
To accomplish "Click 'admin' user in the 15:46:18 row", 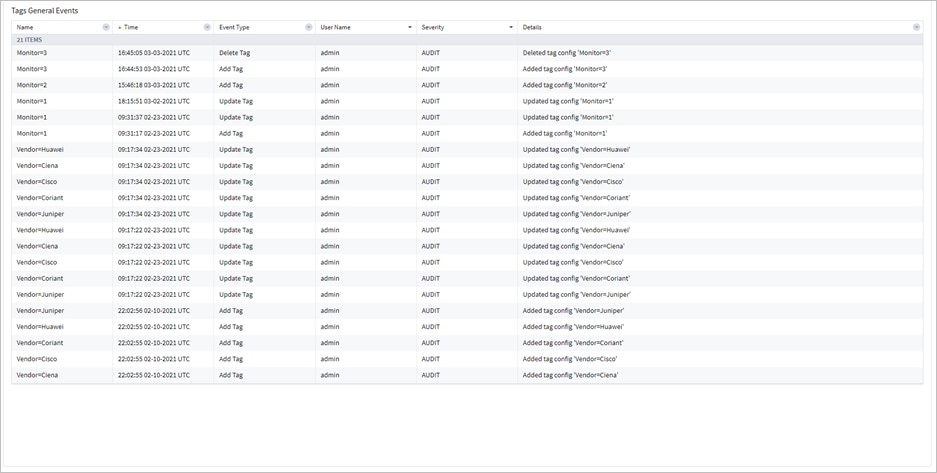I will (330, 85).
